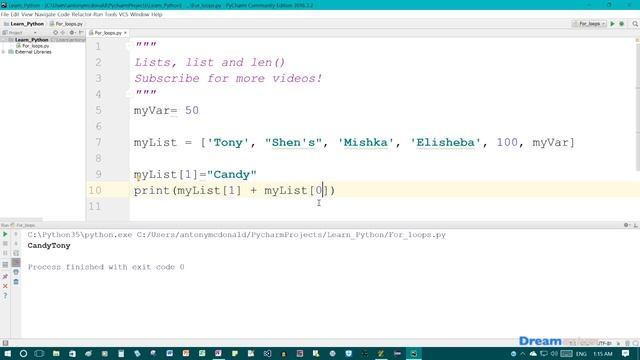This screenshot has height=360, width=640.
Task: Open the Run menu
Action: 98,14
